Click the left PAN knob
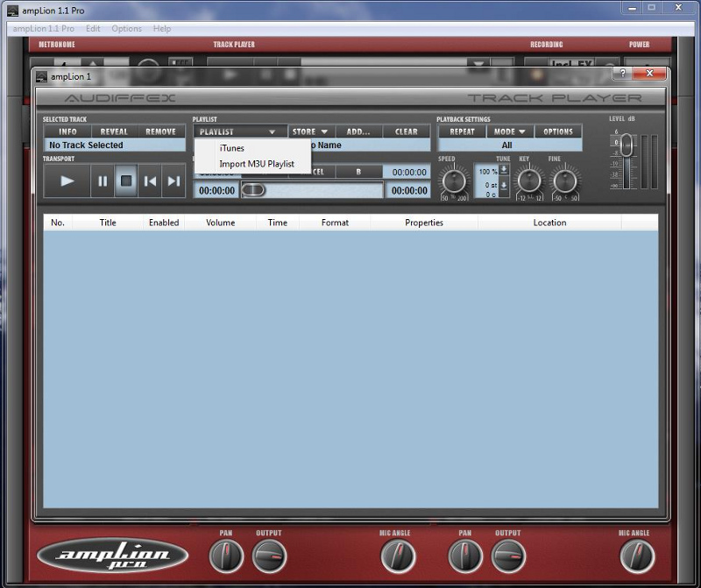The height and width of the screenshot is (588, 701). (226, 556)
